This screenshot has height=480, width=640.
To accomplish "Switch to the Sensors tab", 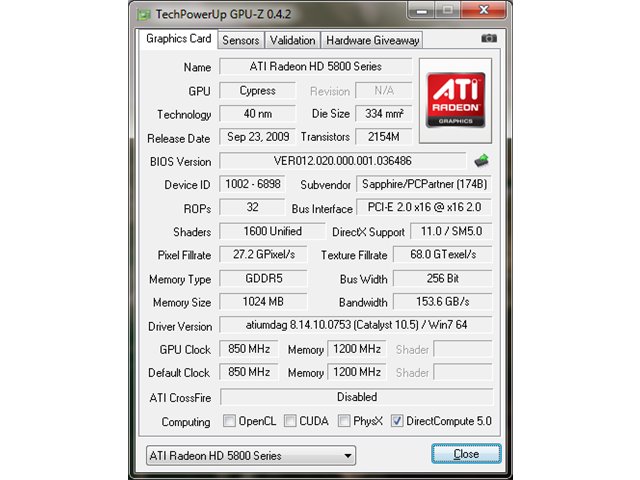I will (x=241, y=40).
